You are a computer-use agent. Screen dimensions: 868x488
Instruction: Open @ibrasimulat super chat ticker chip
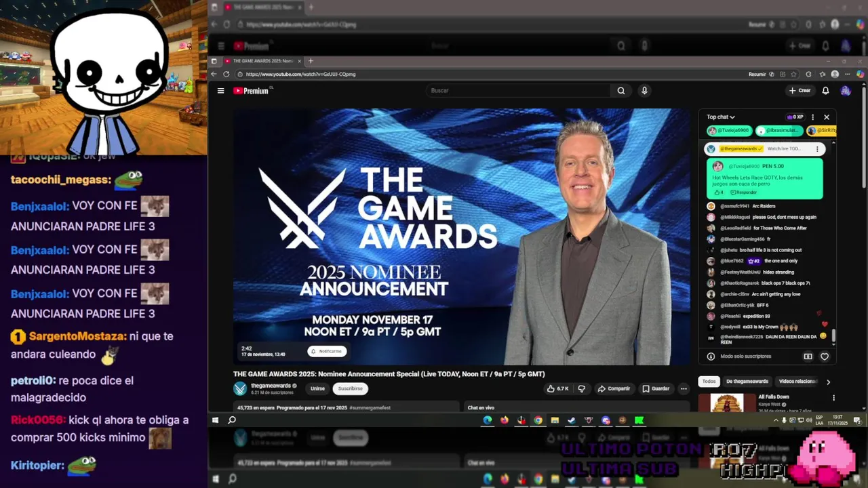[778, 130]
